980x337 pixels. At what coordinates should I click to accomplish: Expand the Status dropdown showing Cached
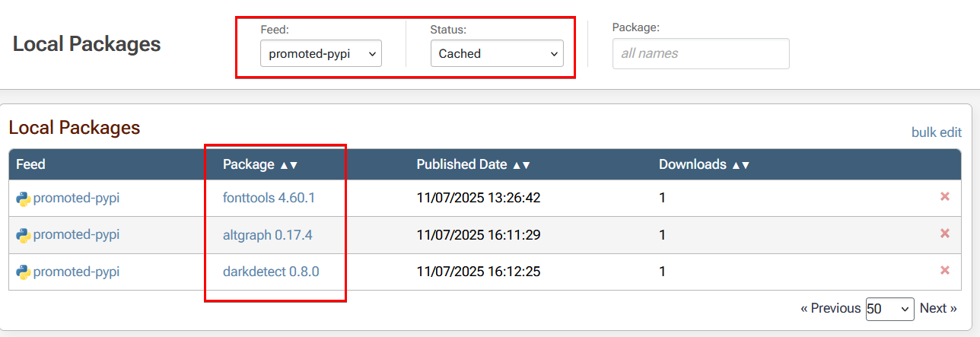pos(497,54)
